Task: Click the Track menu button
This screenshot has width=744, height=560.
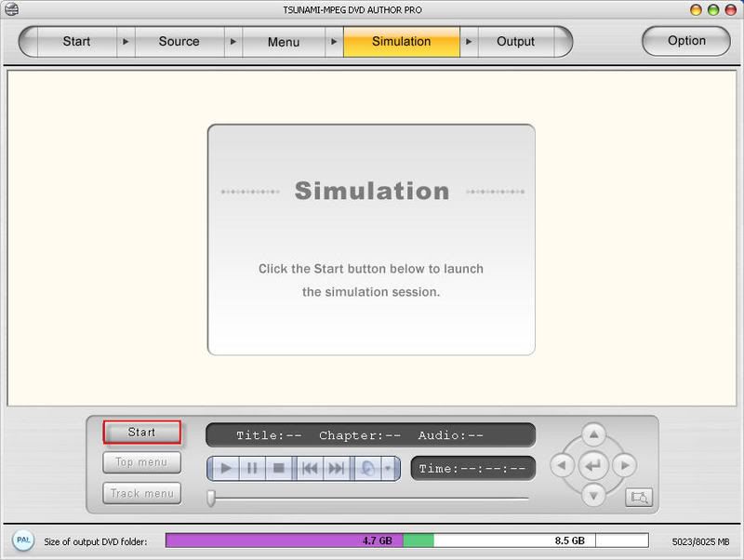Action: click(142, 494)
